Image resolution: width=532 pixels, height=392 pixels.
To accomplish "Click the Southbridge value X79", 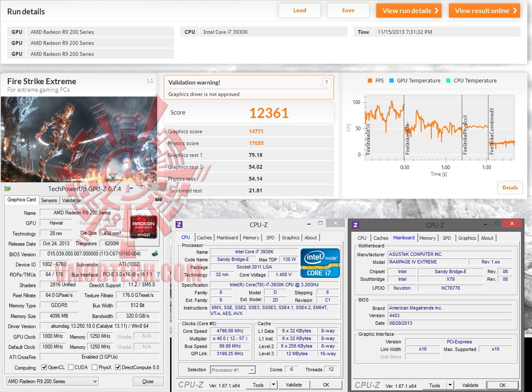I will pyautogui.click(x=450, y=279).
